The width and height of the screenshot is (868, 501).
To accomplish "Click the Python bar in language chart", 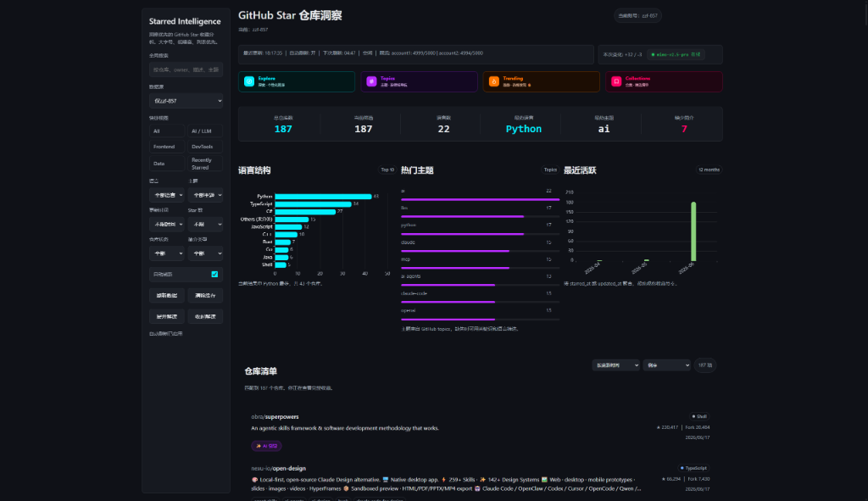I will [x=323, y=197].
